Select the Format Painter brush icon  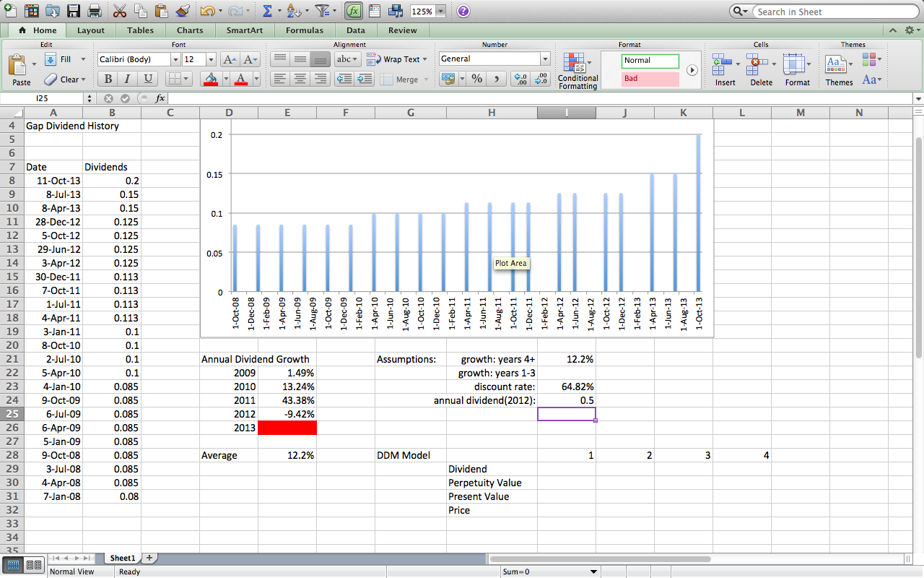tap(182, 11)
